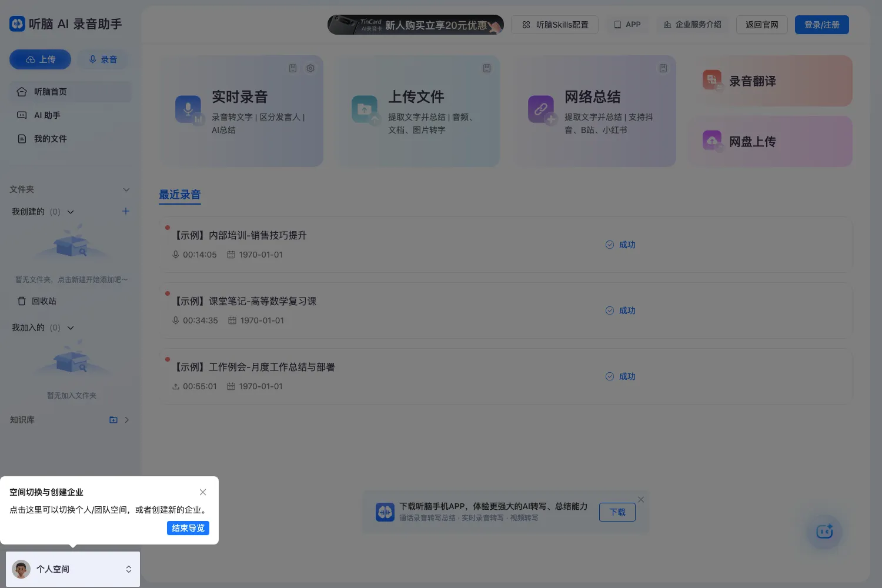The image size is (882, 588).
Task: Click the 录音翻译 icon
Action: click(713, 80)
